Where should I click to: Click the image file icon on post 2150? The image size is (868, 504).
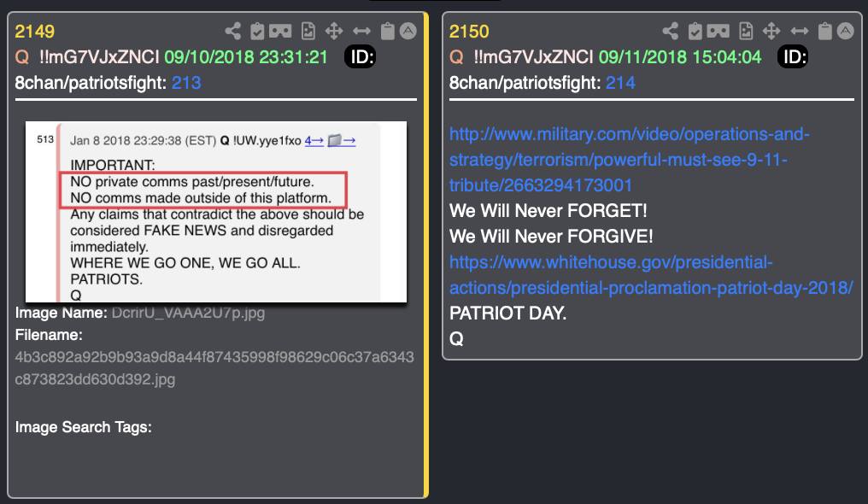[746, 31]
